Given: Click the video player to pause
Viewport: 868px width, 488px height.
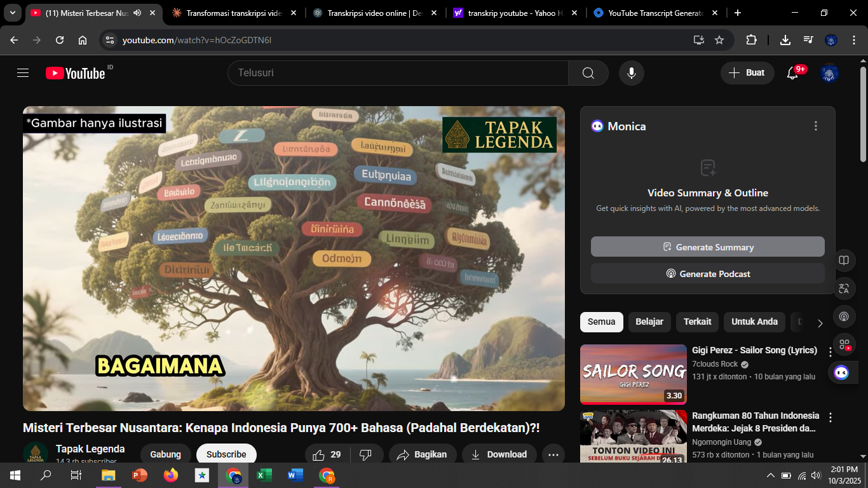Looking at the screenshot, I should [x=294, y=259].
